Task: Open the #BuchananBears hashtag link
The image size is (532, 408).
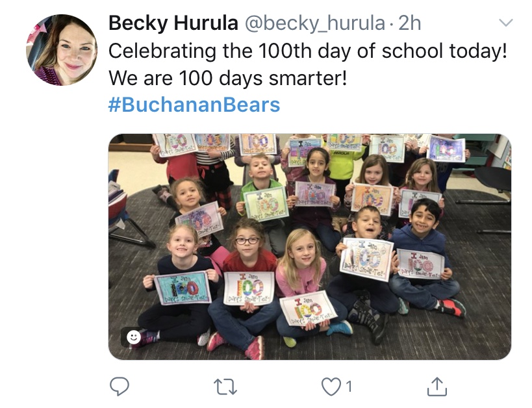Action: pos(194,104)
